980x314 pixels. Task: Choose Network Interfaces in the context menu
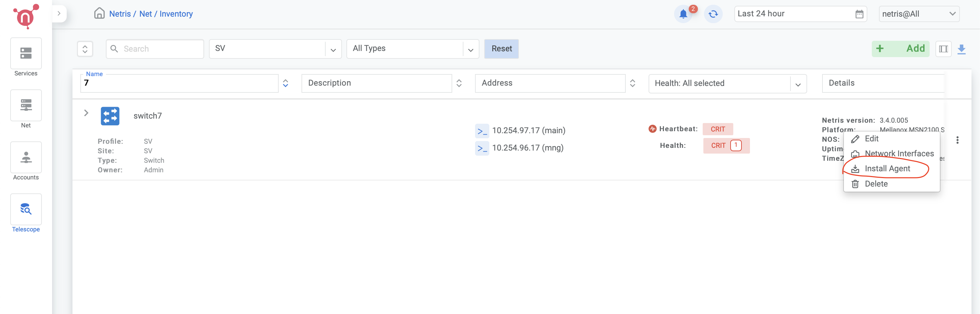point(899,154)
